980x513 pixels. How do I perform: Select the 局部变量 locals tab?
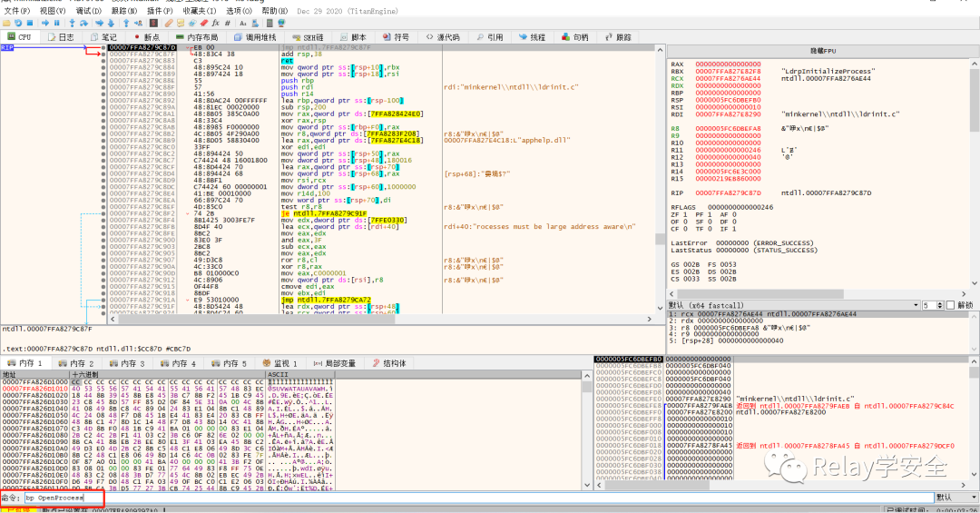tap(334, 363)
